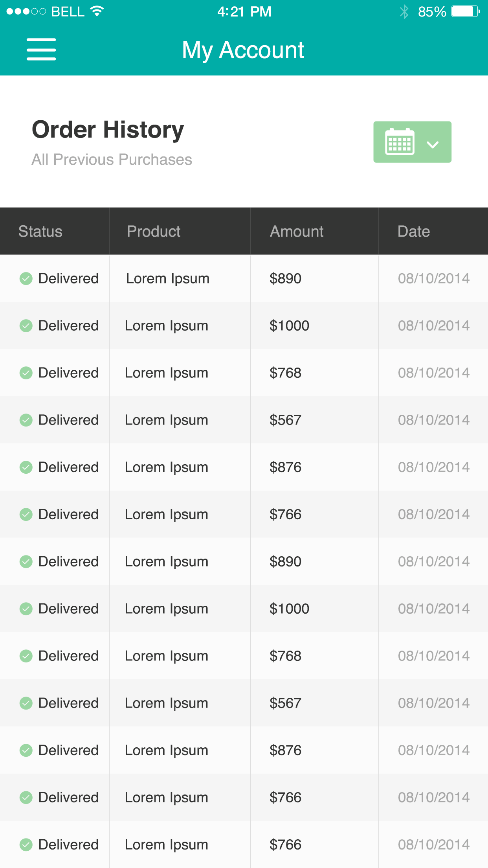Click the Order History heading
The width and height of the screenshot is (488, 868).
point(108,130)
